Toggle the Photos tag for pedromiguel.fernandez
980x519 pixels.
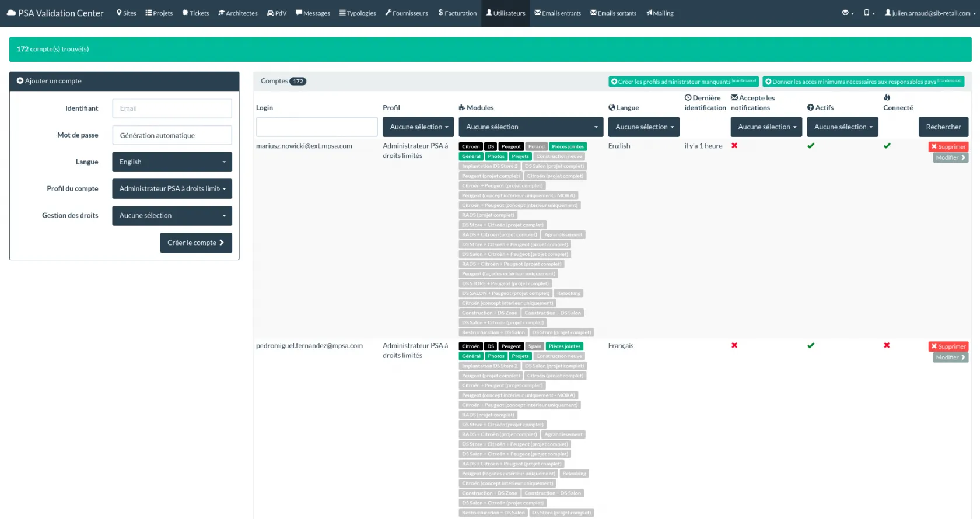click(x=496, y=356)
